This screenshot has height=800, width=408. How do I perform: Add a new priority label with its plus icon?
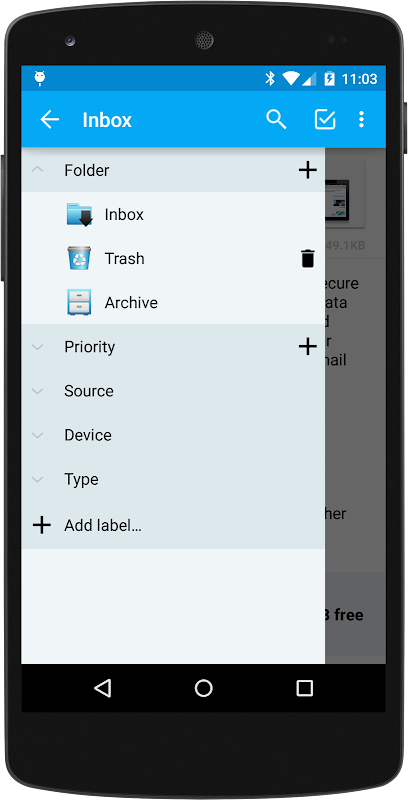coord(308,347)
